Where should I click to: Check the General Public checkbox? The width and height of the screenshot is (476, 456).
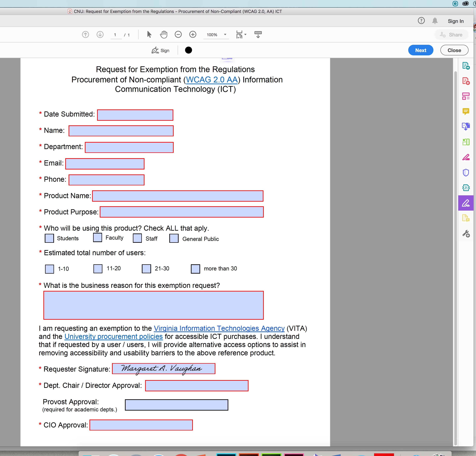(174, 238)
